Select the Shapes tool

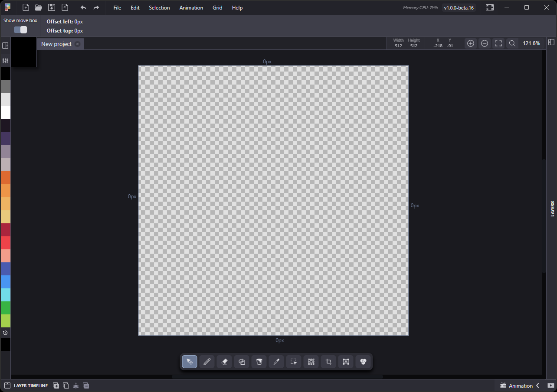(242, 362)
